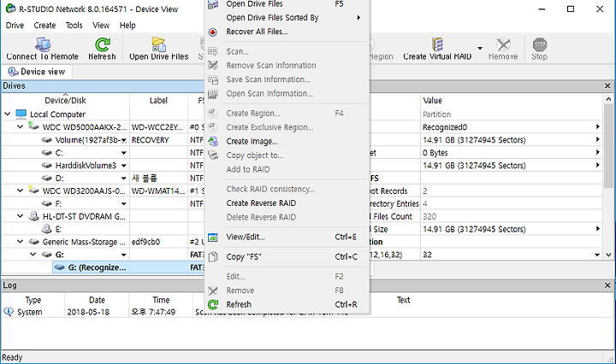Click the E: disc drive icon

point(47,229)
